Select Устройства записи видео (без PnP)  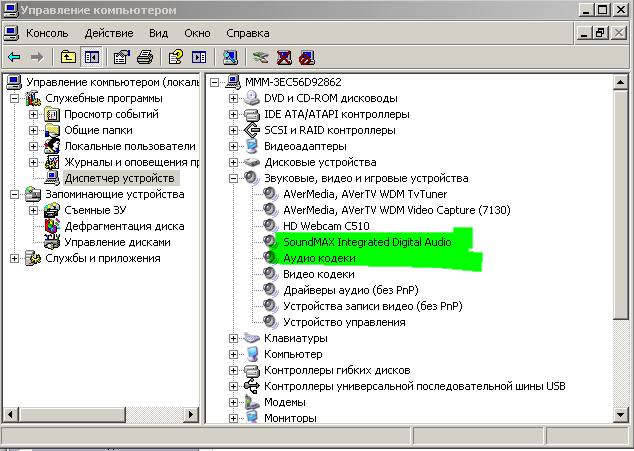[373, 306]
